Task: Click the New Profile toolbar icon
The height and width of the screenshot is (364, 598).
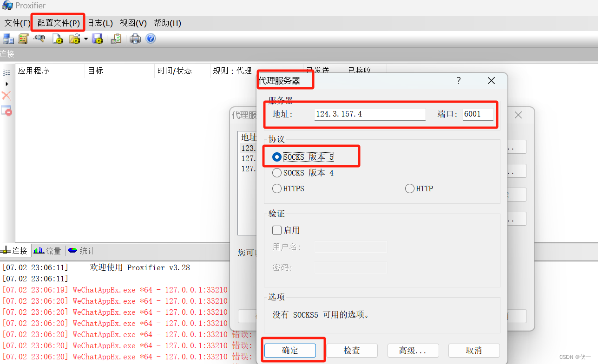Action: pyautogui.click(x=58, y=39)
